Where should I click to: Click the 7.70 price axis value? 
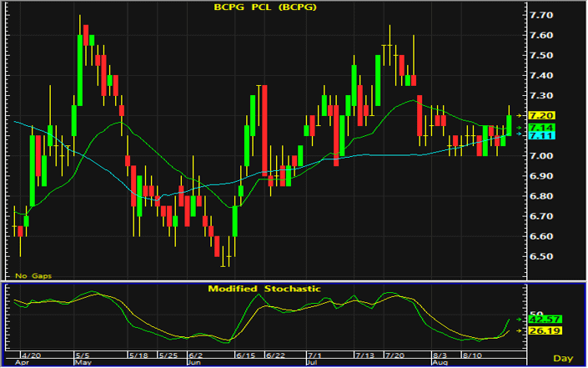(540, 15)
